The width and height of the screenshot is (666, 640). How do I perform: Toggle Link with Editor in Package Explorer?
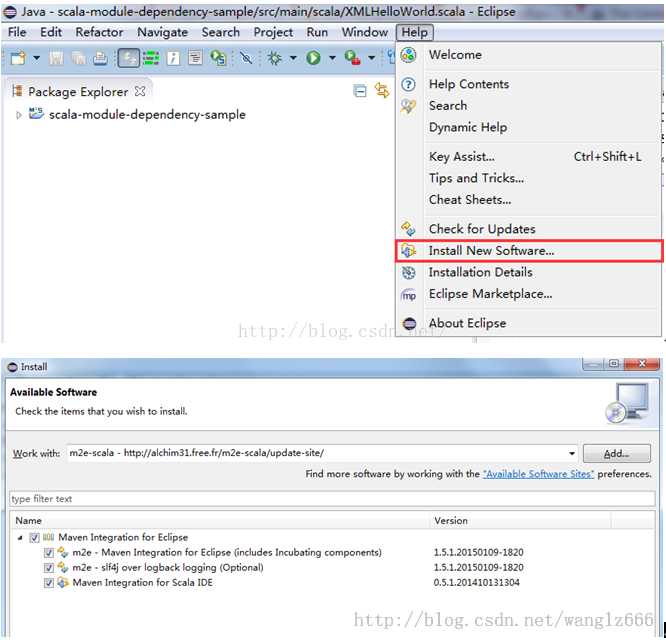tap(382, 90)
